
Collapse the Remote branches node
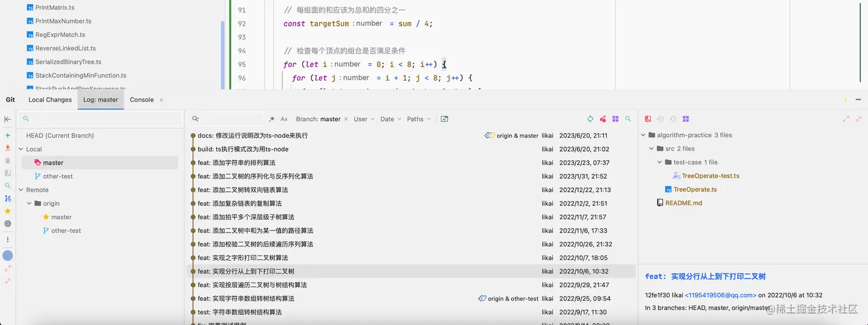[x=21, y=189]
